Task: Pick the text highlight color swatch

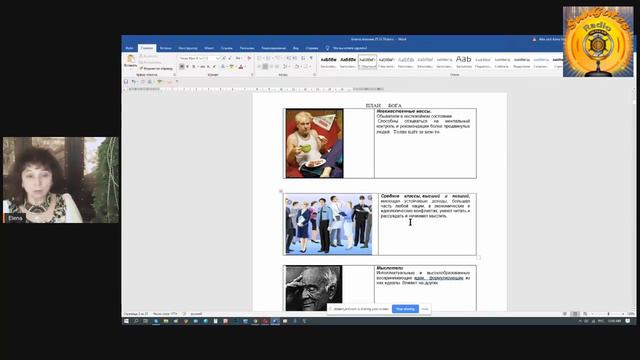Action: 231,67
